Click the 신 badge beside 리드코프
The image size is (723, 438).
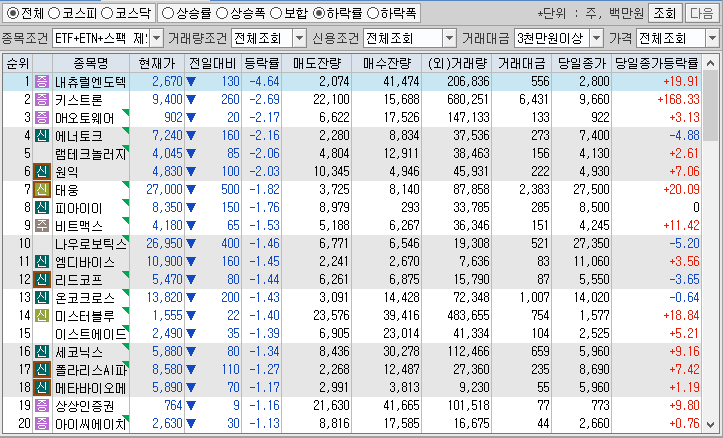(x=42, y=279)
